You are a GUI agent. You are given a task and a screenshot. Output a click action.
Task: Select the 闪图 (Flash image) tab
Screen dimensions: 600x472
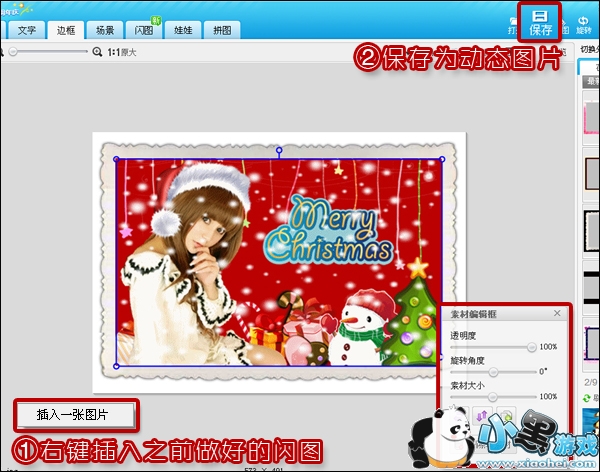coord(143,30)
